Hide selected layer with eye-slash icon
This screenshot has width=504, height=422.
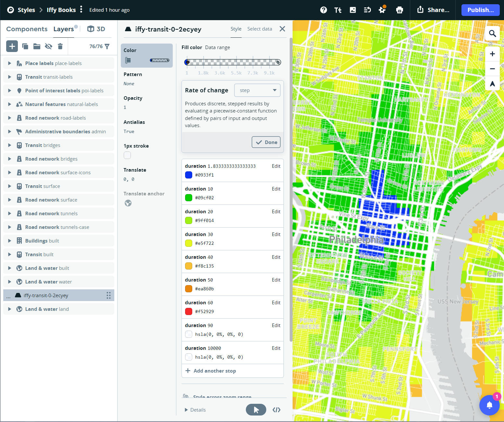coord(48,46)
